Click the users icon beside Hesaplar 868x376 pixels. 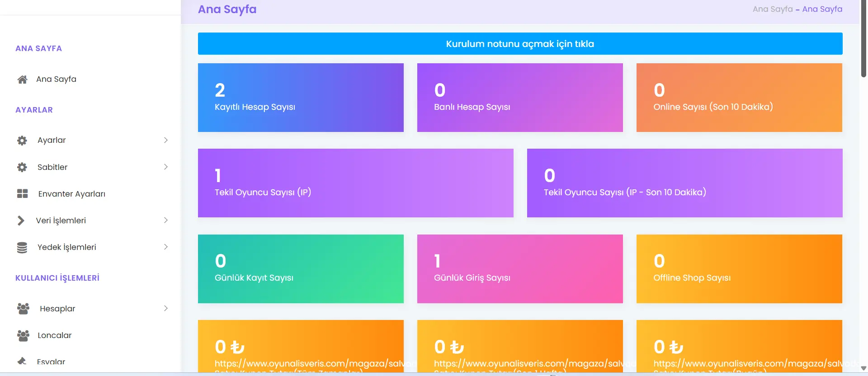click(23, 309)
